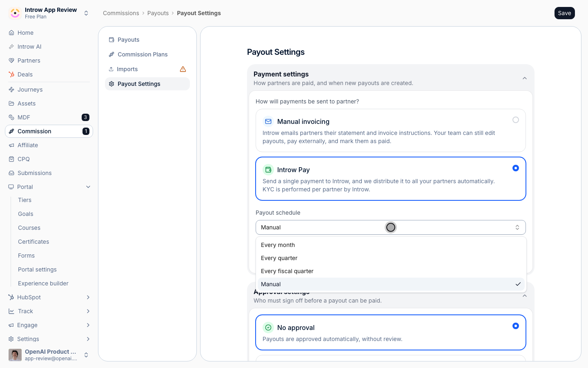This screenshot has width=588, height=368.
Task: Open Certificates under Portal
Action: [33, 242]
